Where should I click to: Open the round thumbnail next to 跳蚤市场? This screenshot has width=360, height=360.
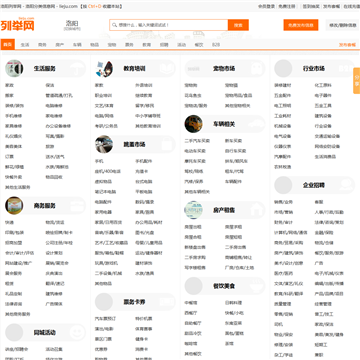click(x=104, y=144)
